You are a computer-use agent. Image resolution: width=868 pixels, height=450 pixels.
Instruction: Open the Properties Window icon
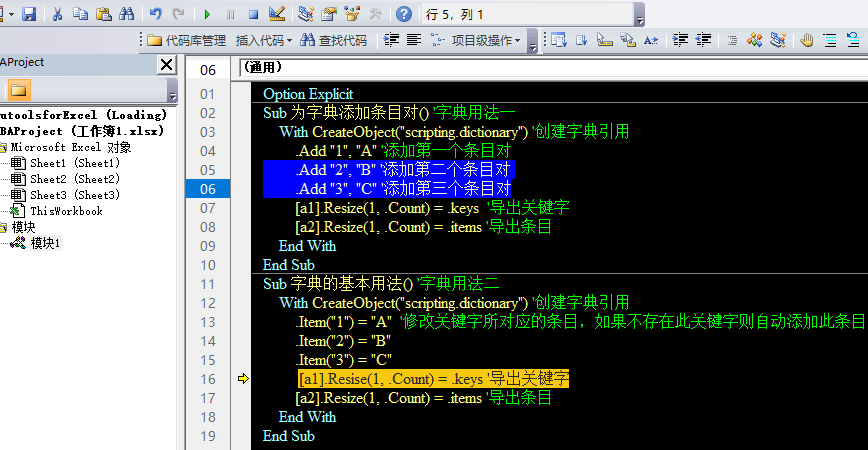click(x=329, y=14)
